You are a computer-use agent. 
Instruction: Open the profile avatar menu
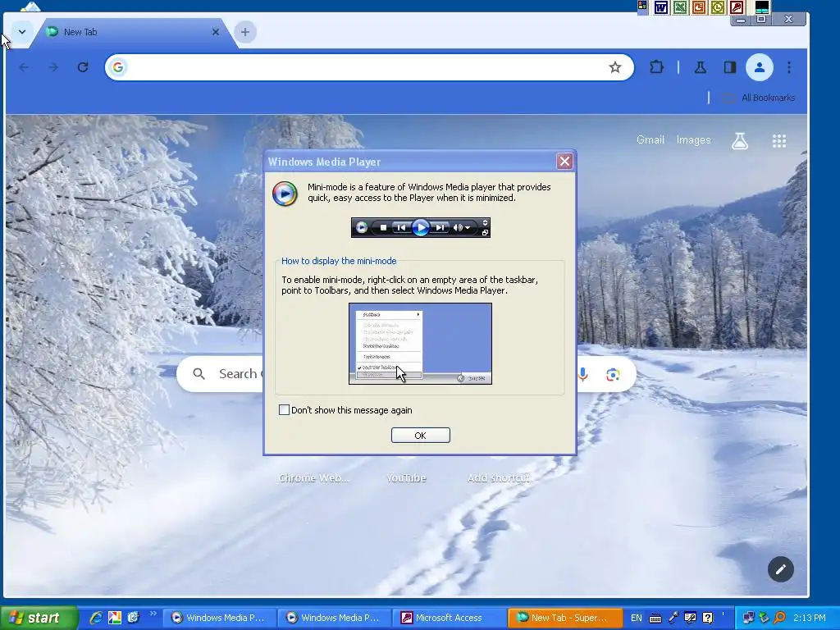[x=759, y=67]
